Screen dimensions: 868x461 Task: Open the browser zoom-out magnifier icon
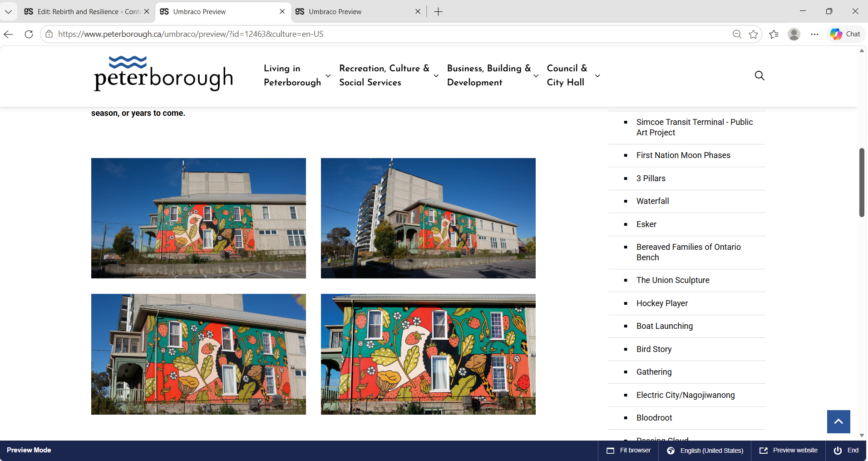point(737,34)
